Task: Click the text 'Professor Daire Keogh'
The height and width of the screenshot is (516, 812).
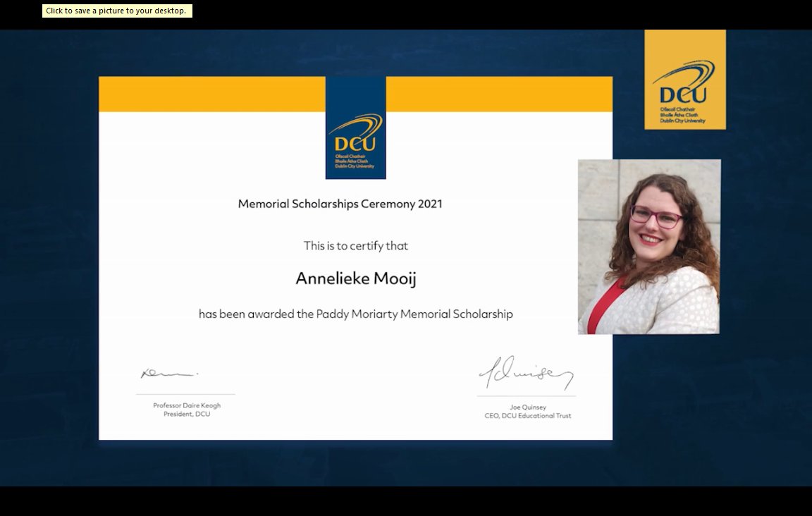Action: point(187,405)
